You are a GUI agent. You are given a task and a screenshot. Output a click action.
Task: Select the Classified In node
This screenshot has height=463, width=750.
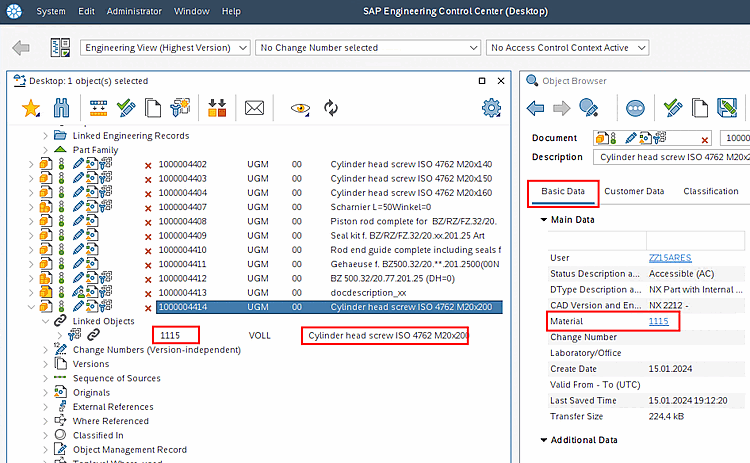98,435
